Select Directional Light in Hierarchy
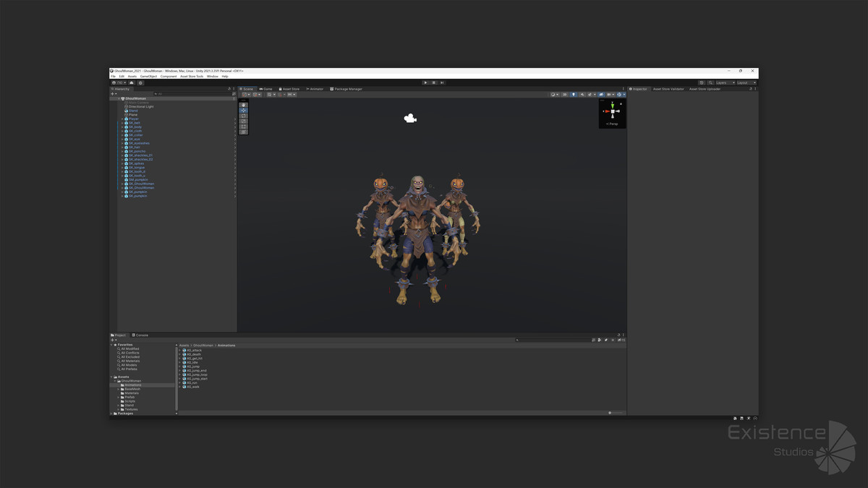 click(141, 106)
